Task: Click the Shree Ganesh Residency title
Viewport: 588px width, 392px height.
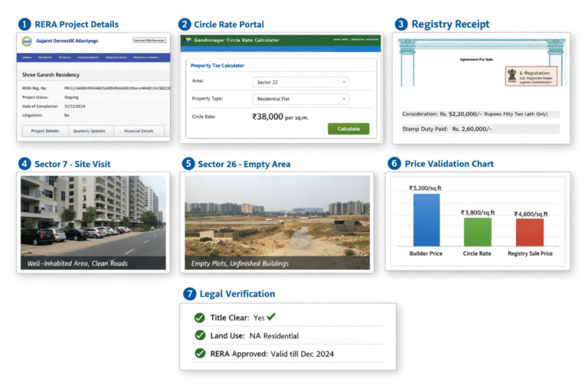Action: point(51,75)
